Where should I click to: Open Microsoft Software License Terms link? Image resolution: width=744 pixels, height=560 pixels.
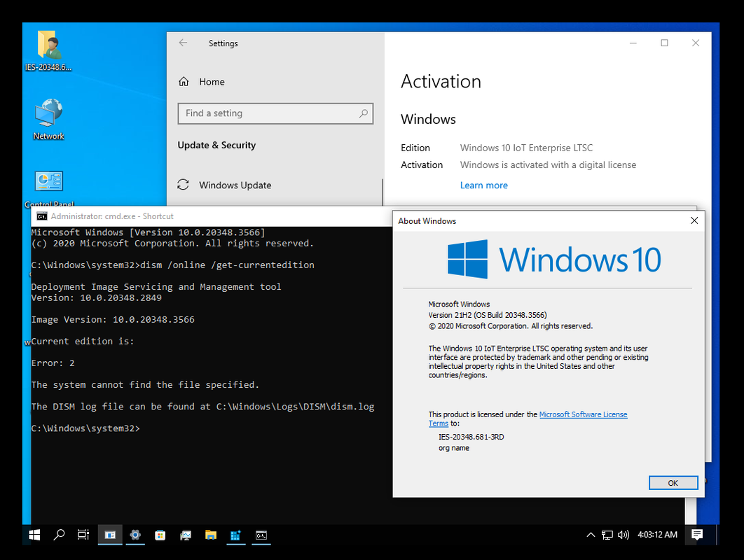click(583, 414)
